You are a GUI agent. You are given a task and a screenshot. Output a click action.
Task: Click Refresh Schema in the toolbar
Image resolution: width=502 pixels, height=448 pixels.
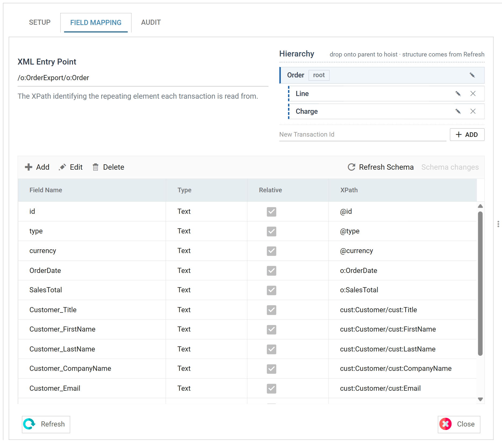coord(381,167)
